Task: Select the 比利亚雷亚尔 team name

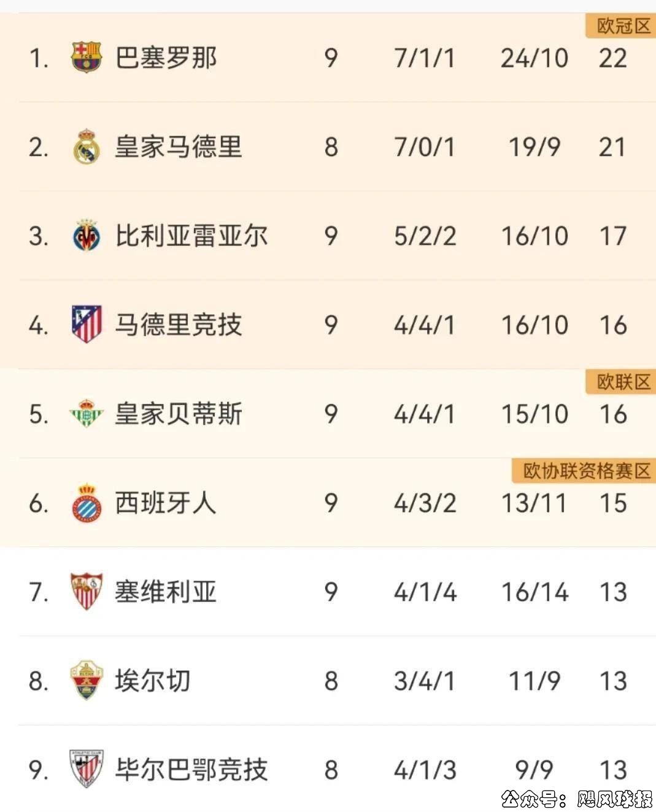Action: click(191, 236)
